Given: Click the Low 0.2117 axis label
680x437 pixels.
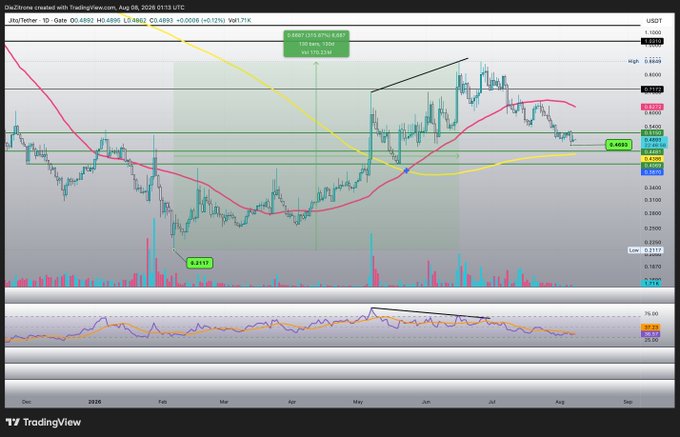Looking at the screenshot, I should click(x=645, y=250).
